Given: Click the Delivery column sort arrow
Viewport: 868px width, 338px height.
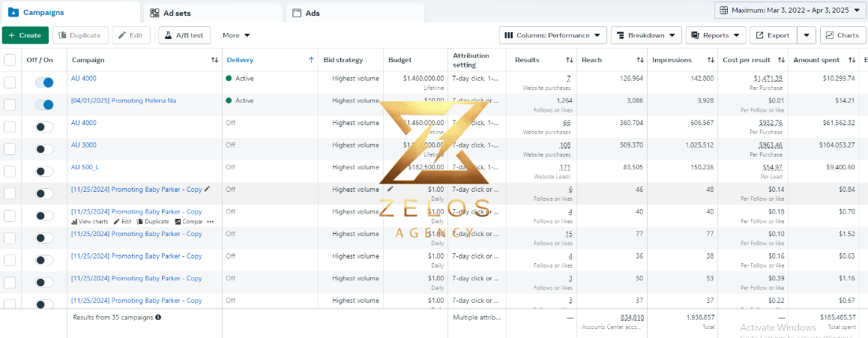Looking at the screenshot, I should click(311, 60).
